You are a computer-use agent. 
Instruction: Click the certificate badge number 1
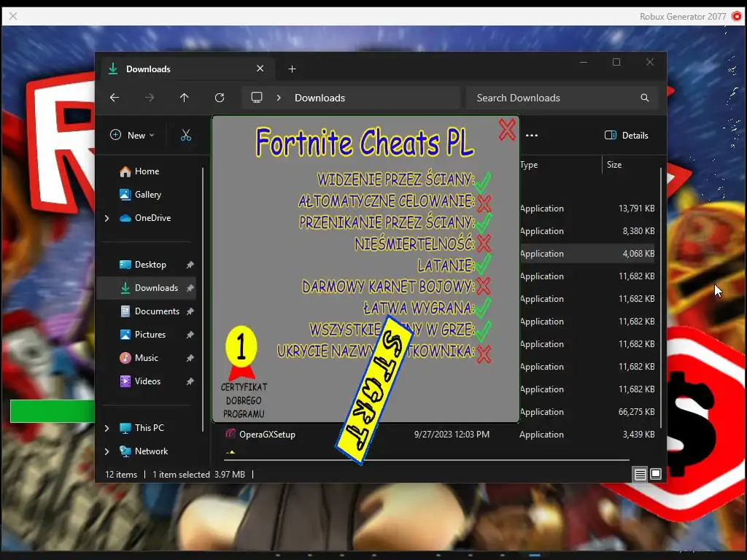[x=241, y=346]
